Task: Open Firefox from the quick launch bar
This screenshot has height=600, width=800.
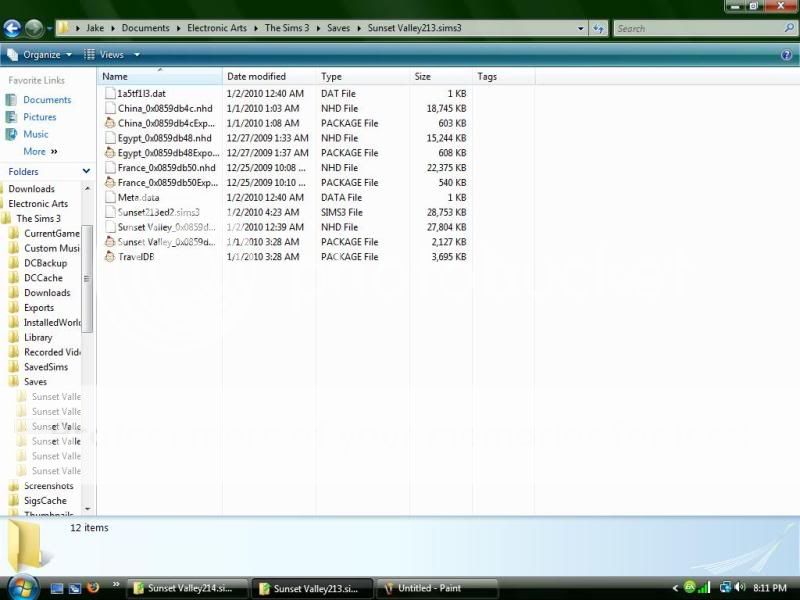Action: (94, 588)
